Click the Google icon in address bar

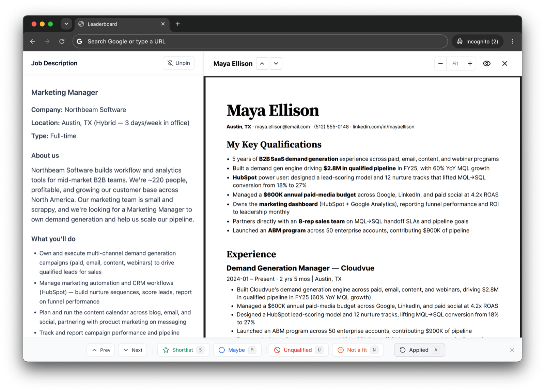click(x=80, y=42)
